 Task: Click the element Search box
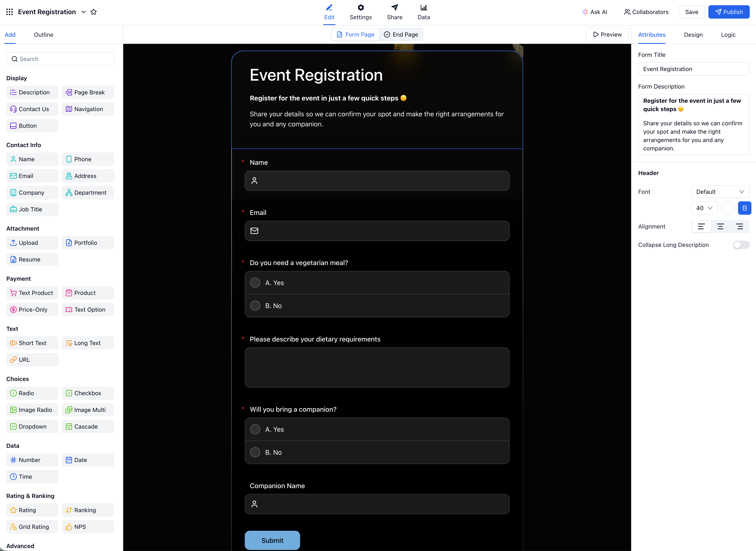tap(60, 59)
